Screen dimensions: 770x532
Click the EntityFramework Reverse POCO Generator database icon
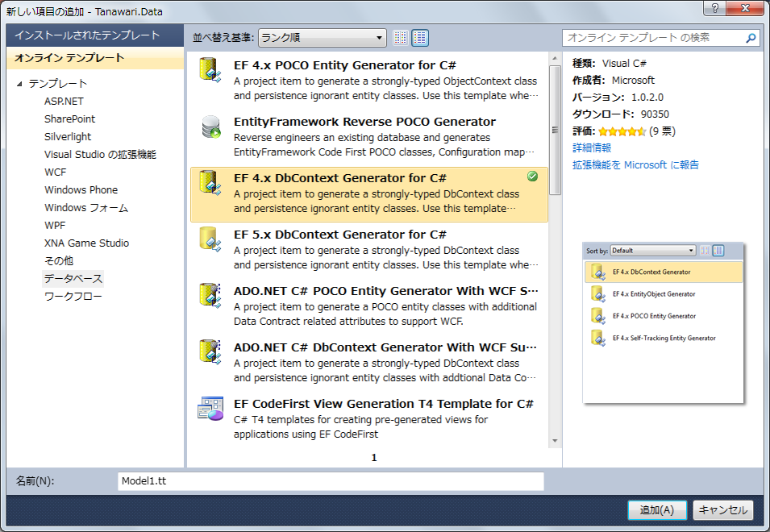(x=210, y=126)
